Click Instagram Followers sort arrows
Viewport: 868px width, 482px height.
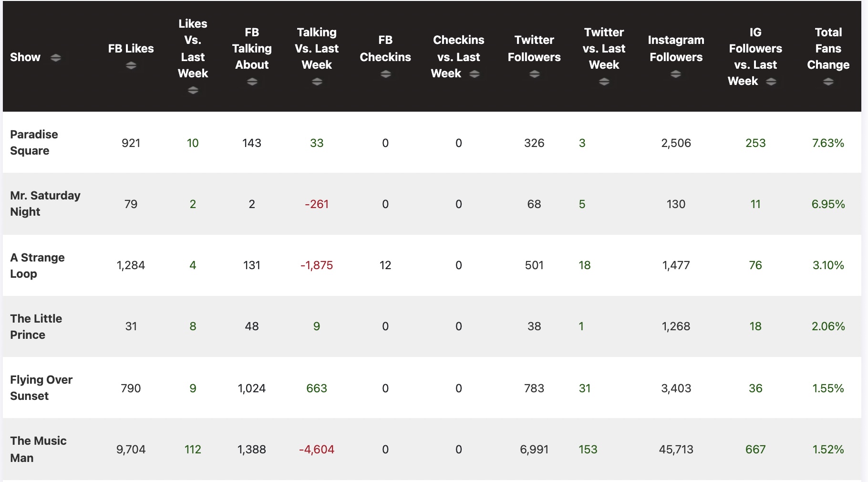click(x=675, y=74)
